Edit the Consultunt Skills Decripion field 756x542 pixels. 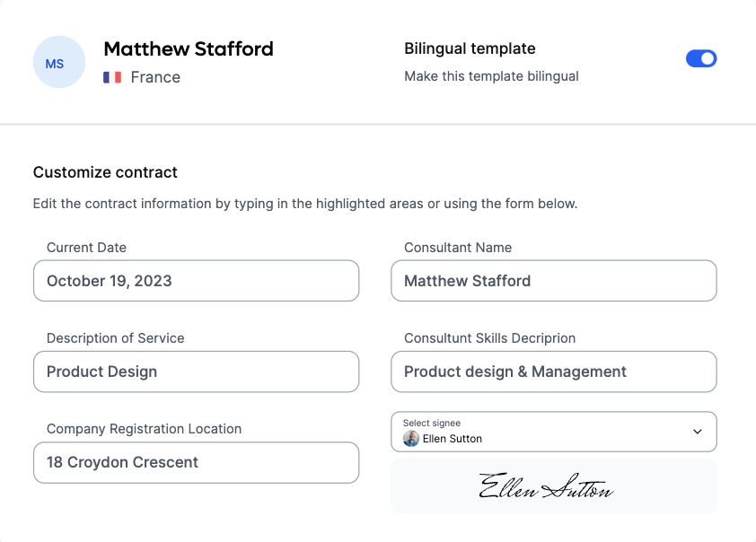point(553,372)
